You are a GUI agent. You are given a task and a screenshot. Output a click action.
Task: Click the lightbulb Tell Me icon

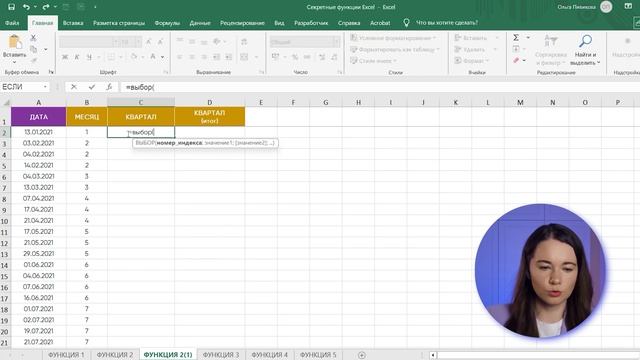pyautogui.click(x=406, y=23)
